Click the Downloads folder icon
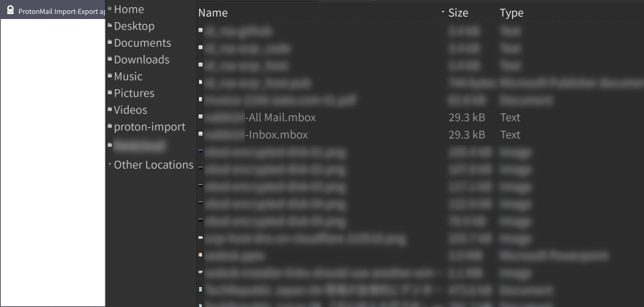This screenshot has height=307, width=644. click(x=110, y=58)
